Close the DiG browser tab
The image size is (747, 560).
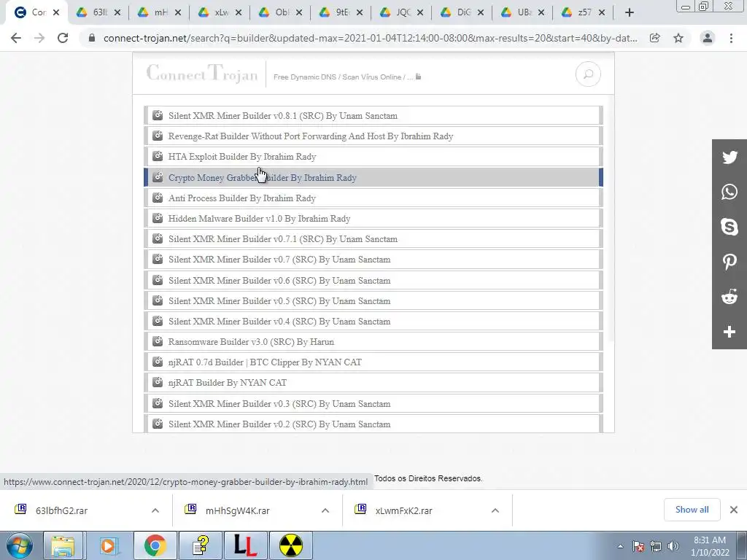pyautogui.click(x=481, y=13)
